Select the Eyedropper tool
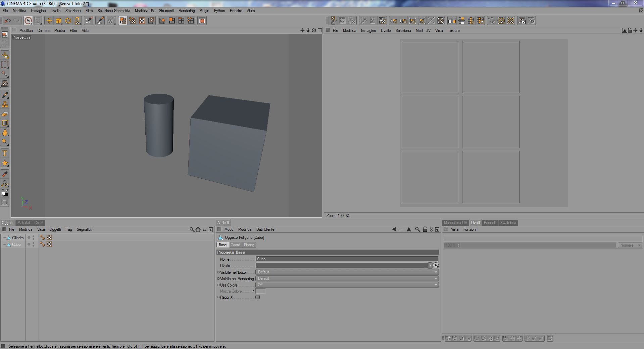This screenshot has width=644, height=349. pos(5,174)
